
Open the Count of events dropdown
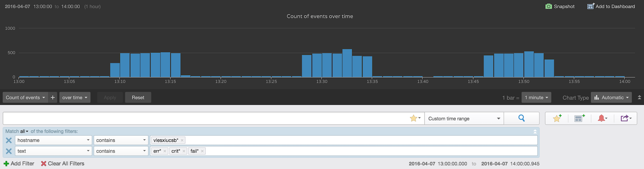tap(25, 98)
